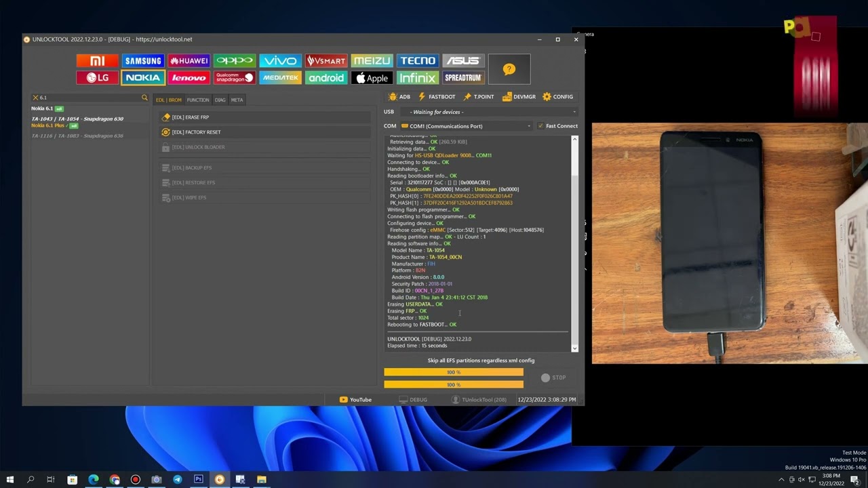Switch to the FUNCTION tab
Image resolution: width=868 pixels, height=488 pixels.
[x=198, y=100]
